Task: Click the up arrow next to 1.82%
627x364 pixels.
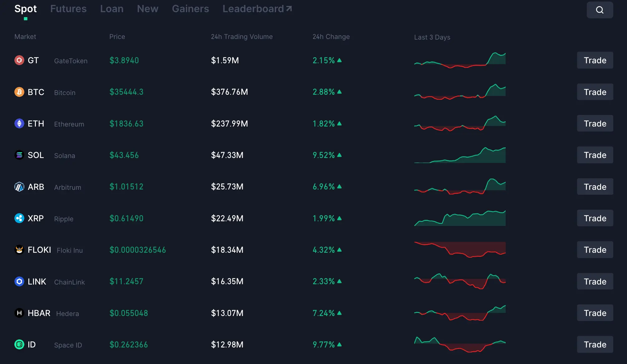Action: pos(339,123)
